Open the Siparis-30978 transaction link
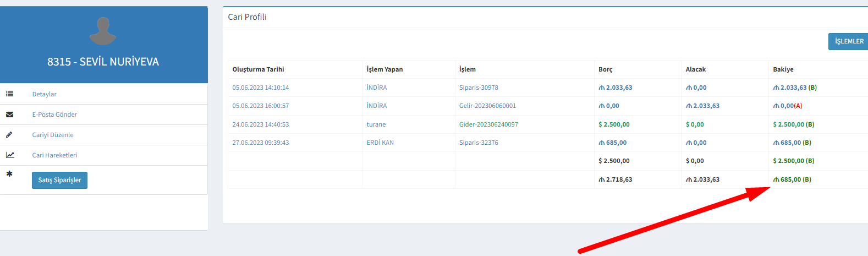Image resolution: width=868 pixels, height=256 pixels. click(x=479, y=88)
